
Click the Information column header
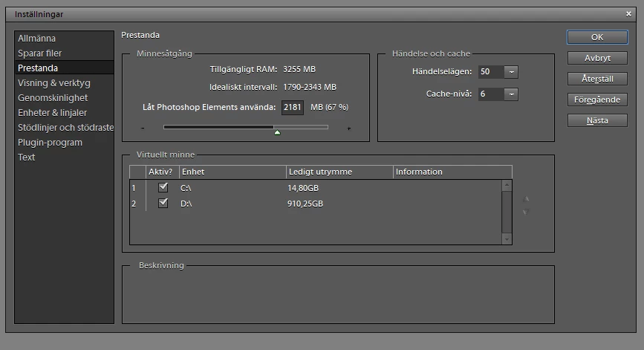(x=452, y=172)
